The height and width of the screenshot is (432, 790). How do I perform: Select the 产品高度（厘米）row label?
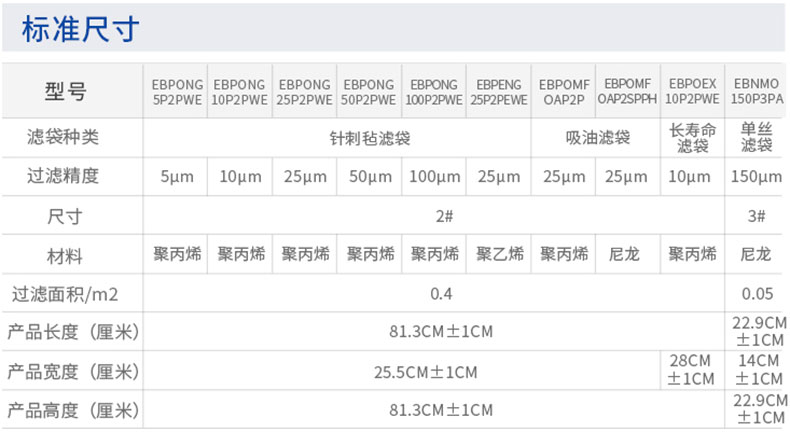coord(72,410)
